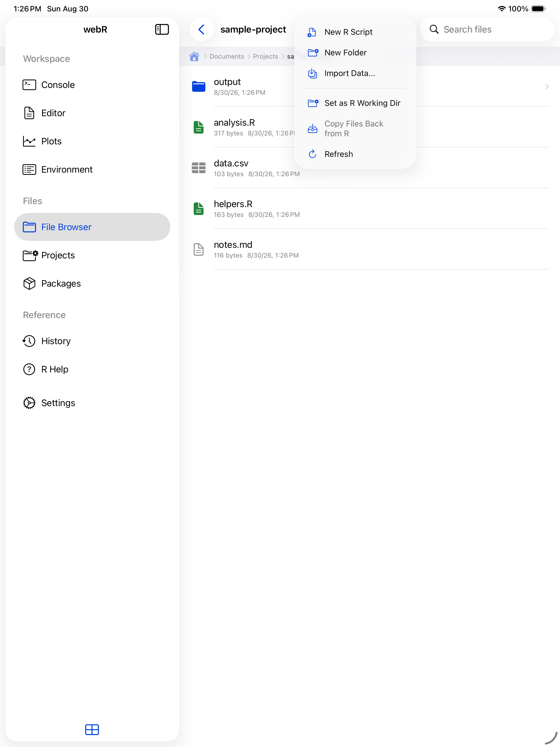Navigate to Projects in breadcrumb

click(265, 56)
